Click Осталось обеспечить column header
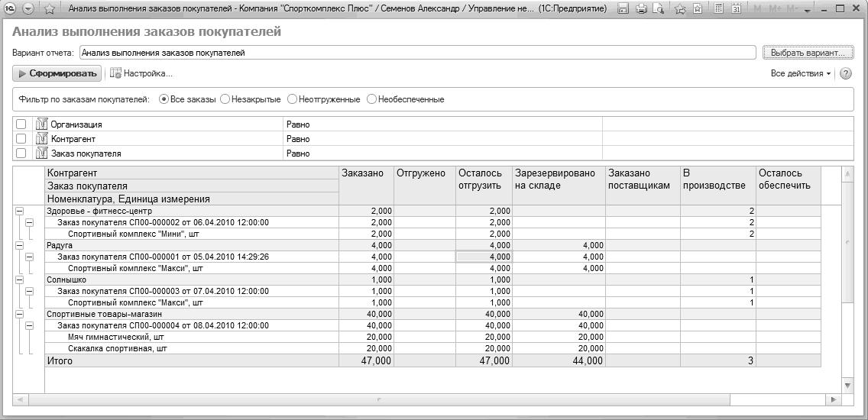Viewport: 868px width, 420px height. [x=789, y=186]
